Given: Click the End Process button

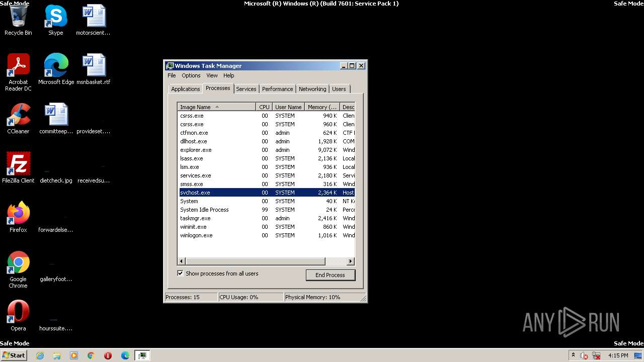Looking at the screenshot, I should point(330,275).
